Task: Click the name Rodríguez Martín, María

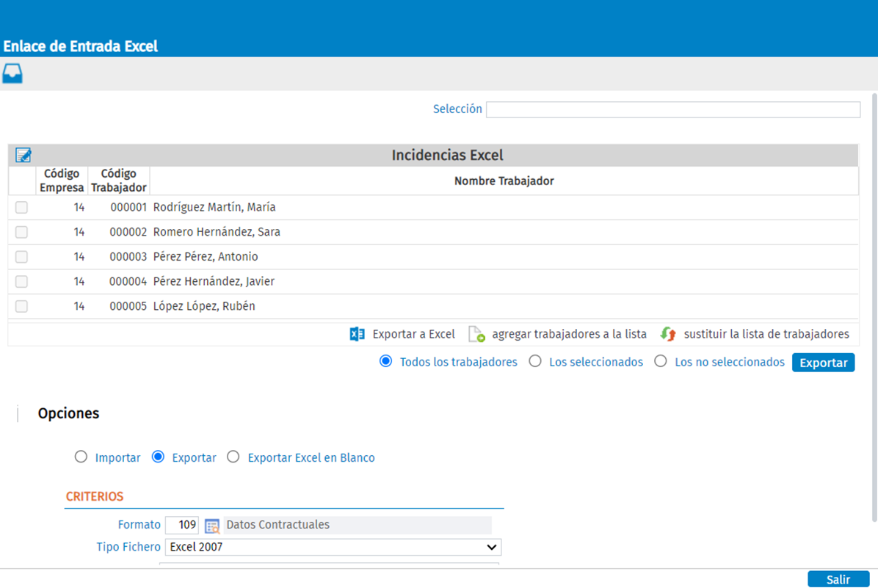Action: pyautogui.click(x=214, y=208)
